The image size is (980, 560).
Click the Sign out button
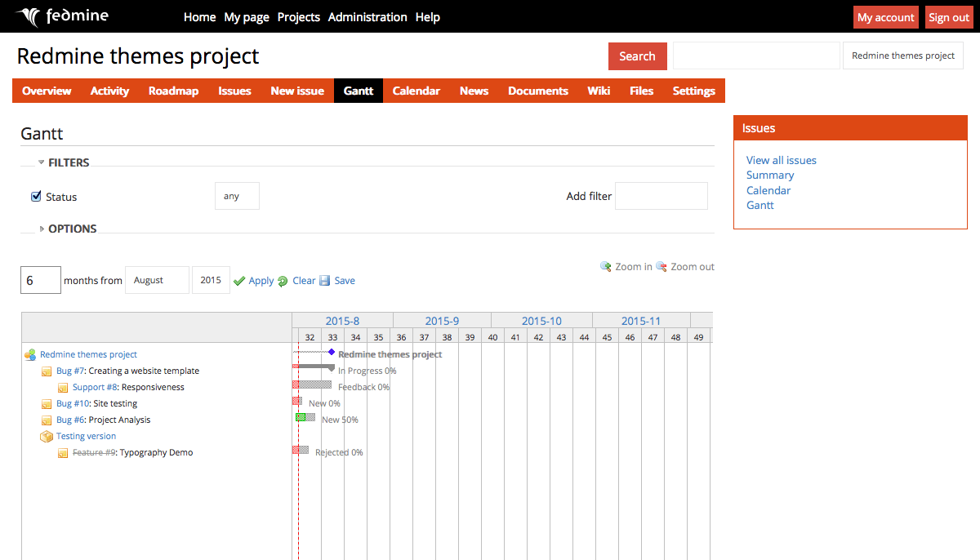point(949,17)
